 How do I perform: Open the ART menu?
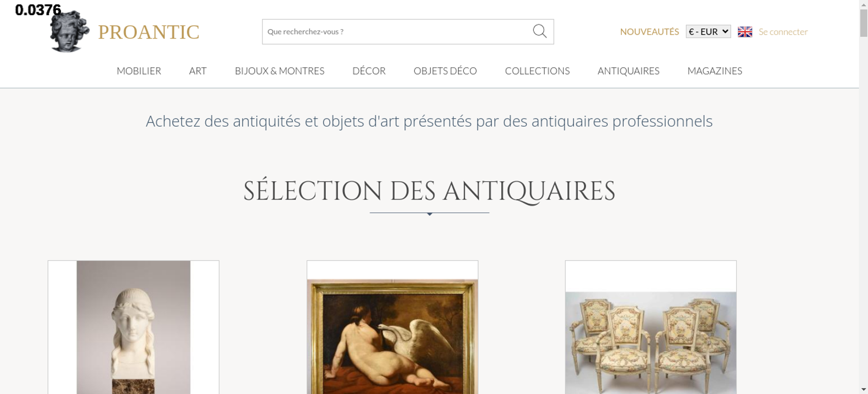198,71
